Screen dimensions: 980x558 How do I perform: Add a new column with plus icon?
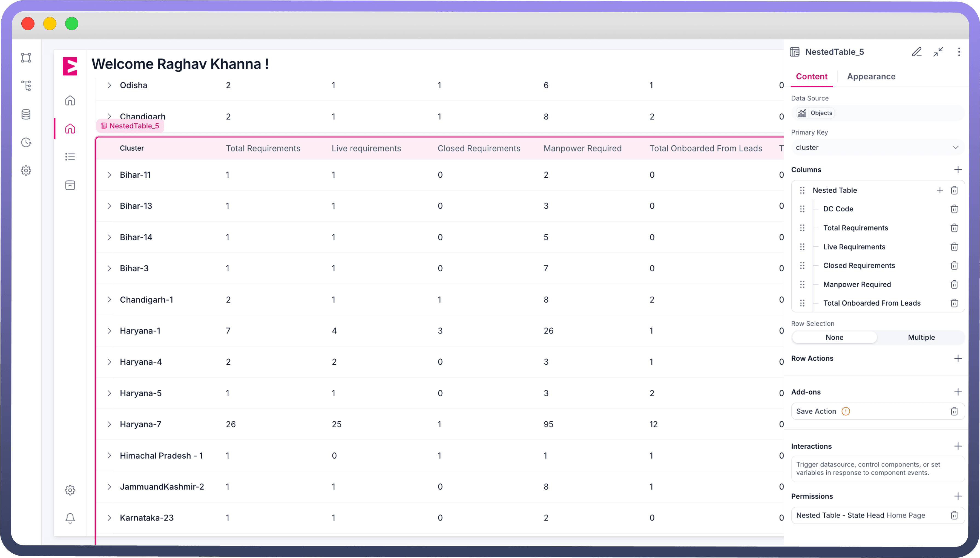(x=958, y=169)
